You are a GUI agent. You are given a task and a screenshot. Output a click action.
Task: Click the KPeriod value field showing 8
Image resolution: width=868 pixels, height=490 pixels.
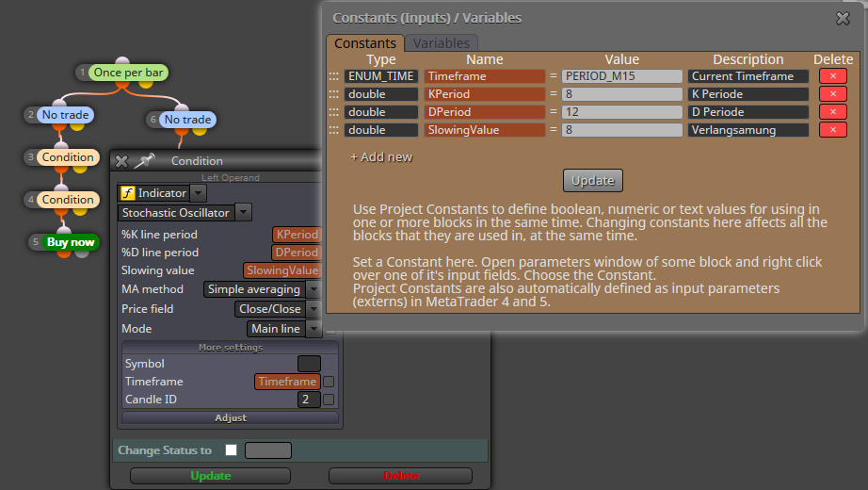[622, 93]
